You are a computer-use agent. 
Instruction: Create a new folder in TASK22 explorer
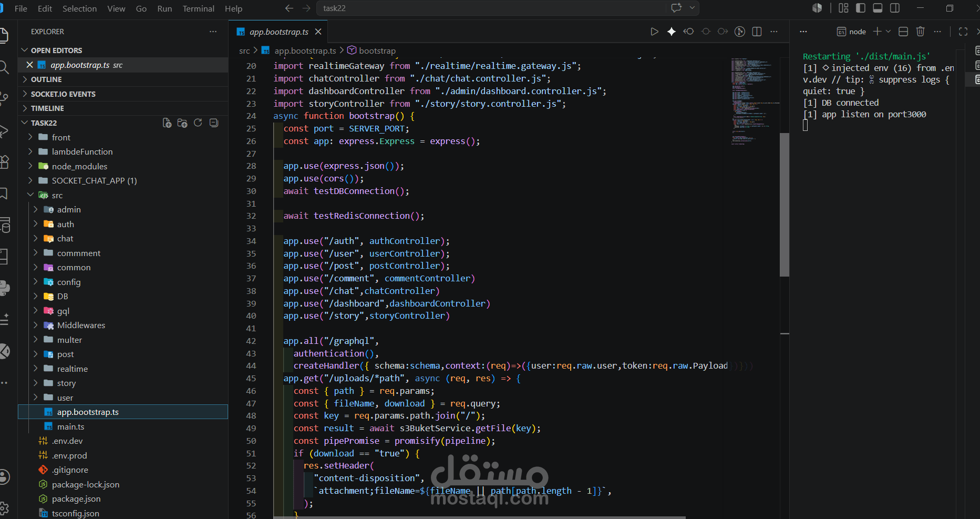tap(182, 123)
